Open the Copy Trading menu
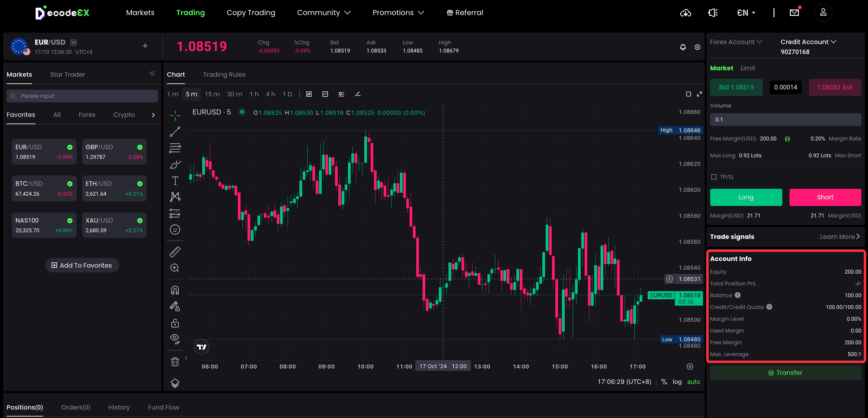 coord(251,13)
